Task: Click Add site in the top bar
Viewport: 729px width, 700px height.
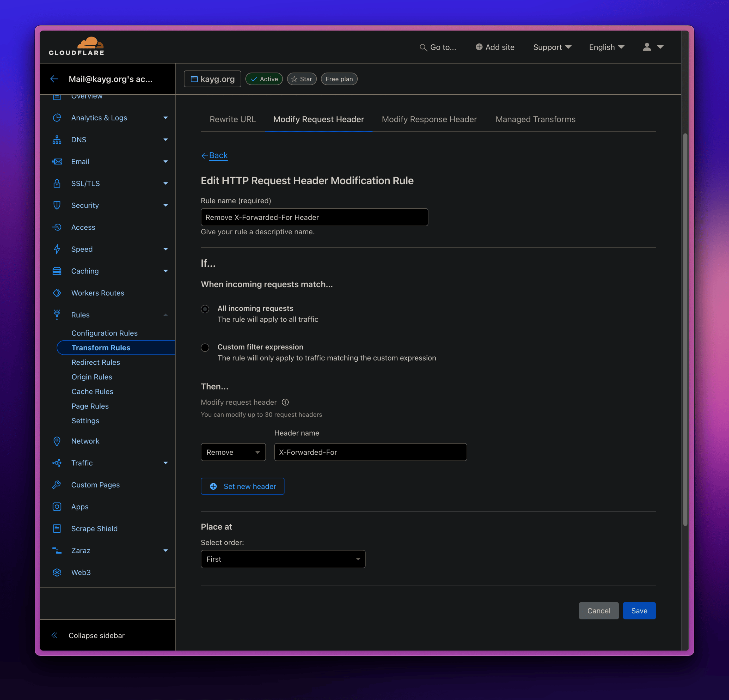Action: coord(495,47)
